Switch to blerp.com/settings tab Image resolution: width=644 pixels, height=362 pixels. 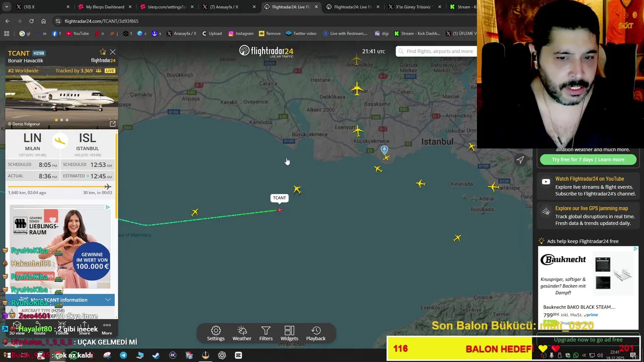coord(168,7)
